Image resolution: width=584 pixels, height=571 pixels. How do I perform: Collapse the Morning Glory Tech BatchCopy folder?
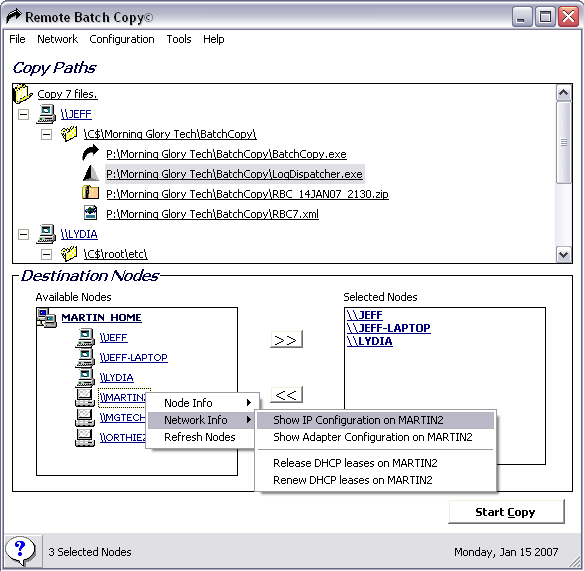(x=46, y=134)
